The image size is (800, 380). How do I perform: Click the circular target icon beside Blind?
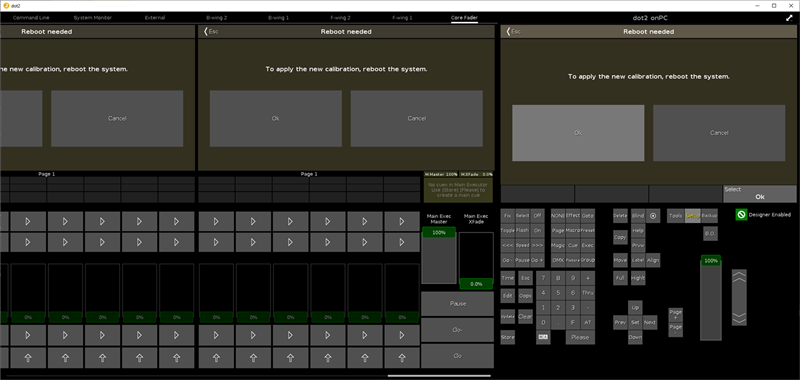[x=653, y=216]
